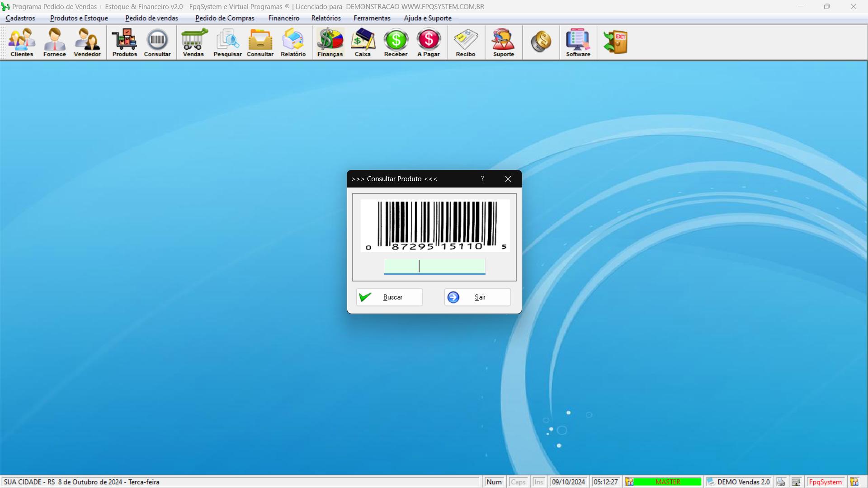Open the Suporte toolbar icon

point(503,42)
